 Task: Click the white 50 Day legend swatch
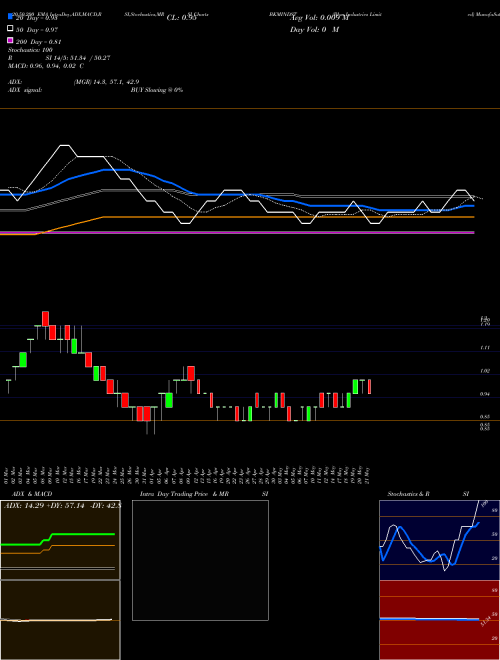(10, 29)
